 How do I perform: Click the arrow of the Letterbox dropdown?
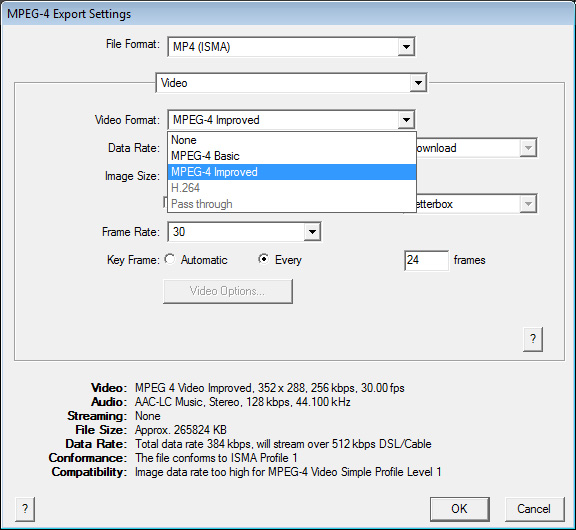point(528,204)
